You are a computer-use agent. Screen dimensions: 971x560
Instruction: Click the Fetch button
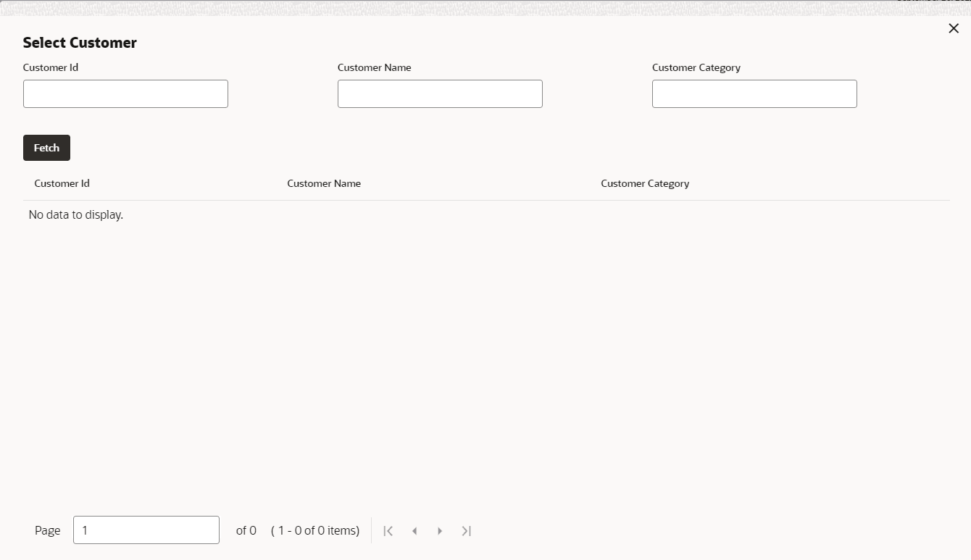coord(46,148)
